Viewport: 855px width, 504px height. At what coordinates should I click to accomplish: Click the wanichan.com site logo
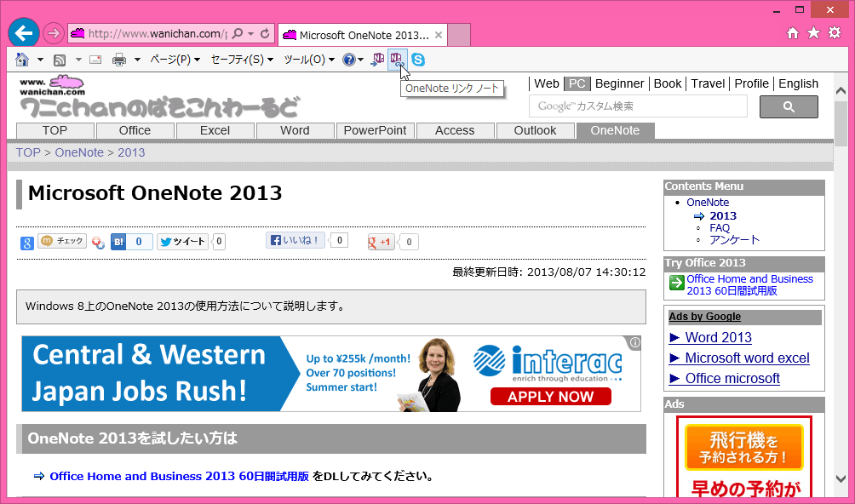(52, 86)
